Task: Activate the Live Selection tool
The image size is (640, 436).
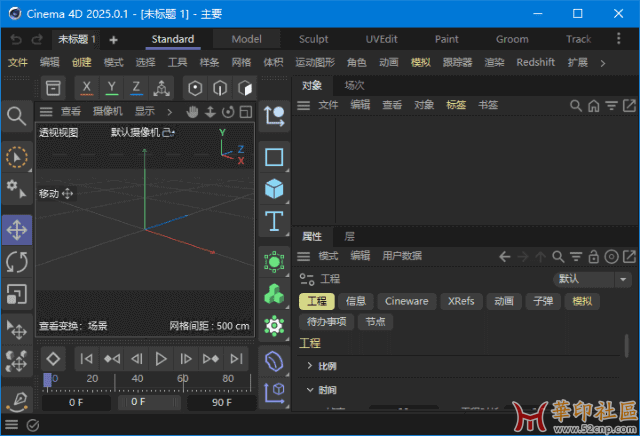Action: point(17,157)
